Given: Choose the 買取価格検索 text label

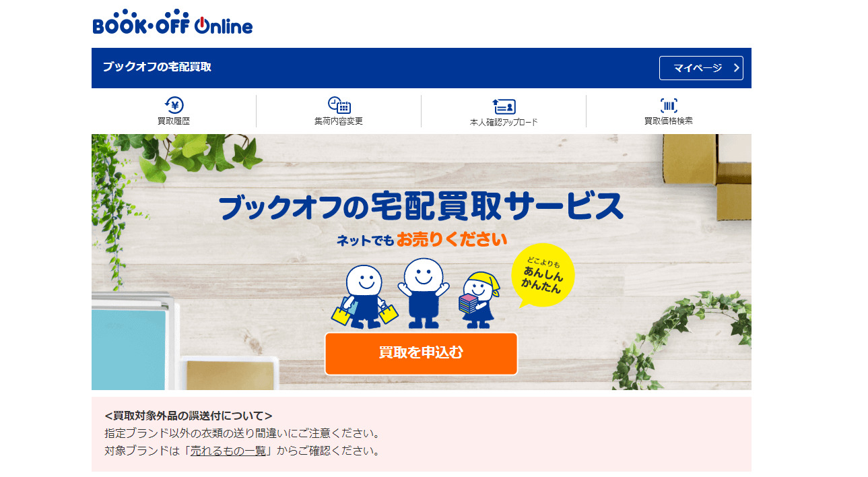Looking at the screenshot, I should click(x=669, y=121).
